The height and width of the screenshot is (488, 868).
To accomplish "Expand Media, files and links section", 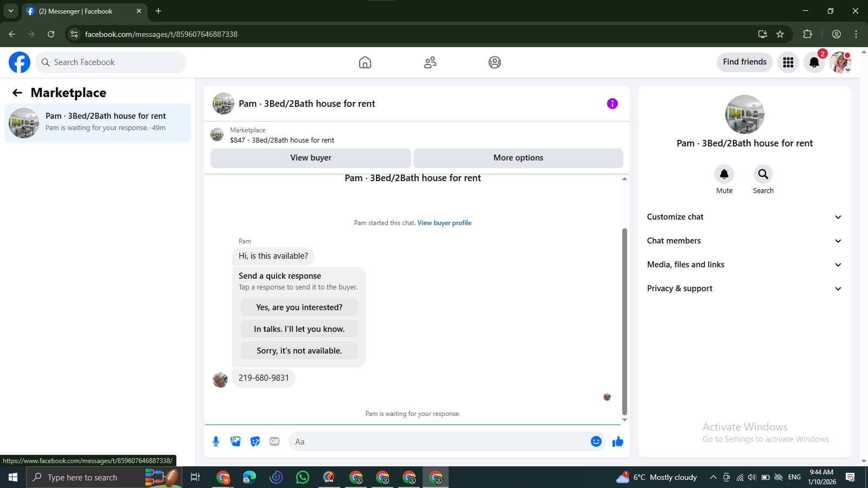I will click(744, 265).
